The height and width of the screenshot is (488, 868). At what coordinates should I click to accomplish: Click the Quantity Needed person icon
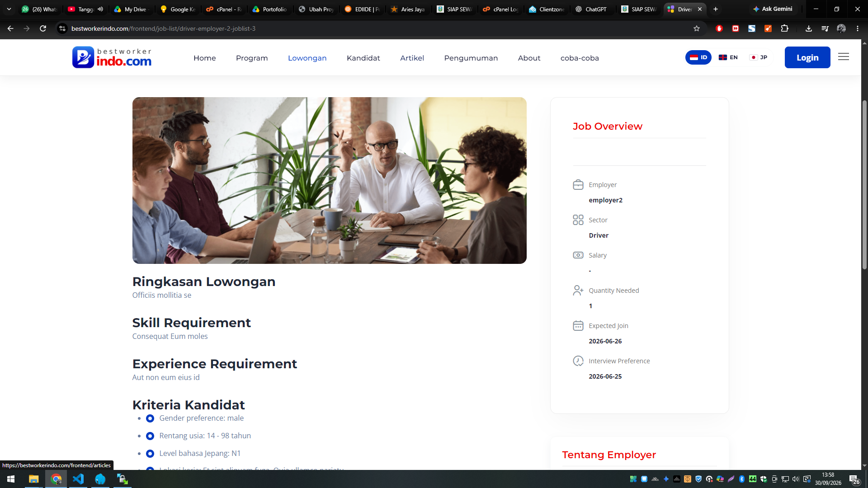point(578,291)
